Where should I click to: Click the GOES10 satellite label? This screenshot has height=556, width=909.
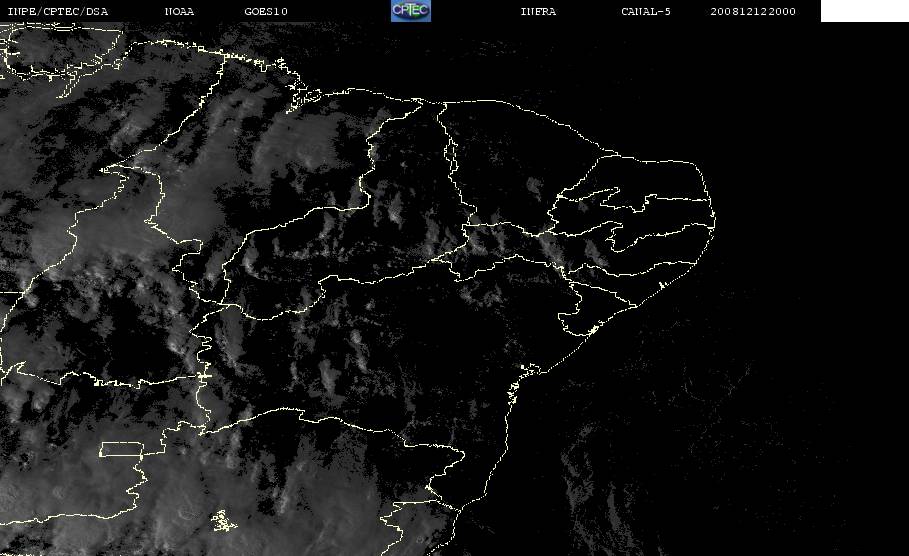pyautogui.click(x=266, y=12)
